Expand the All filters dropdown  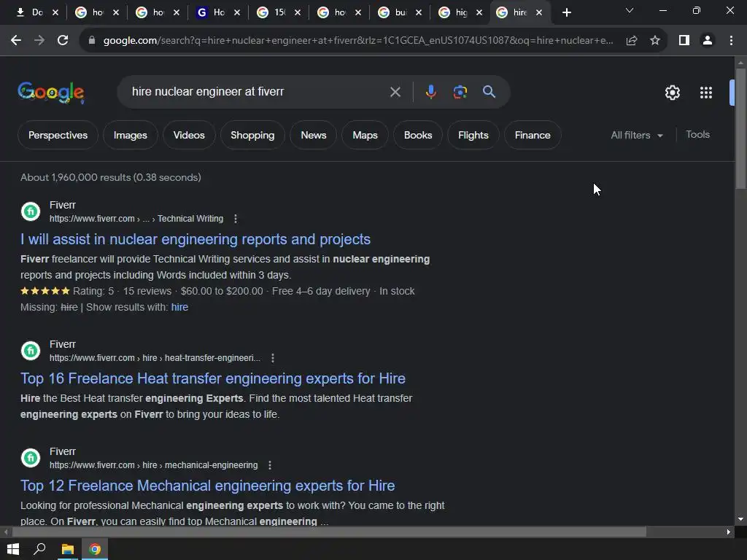pos(636,135)
